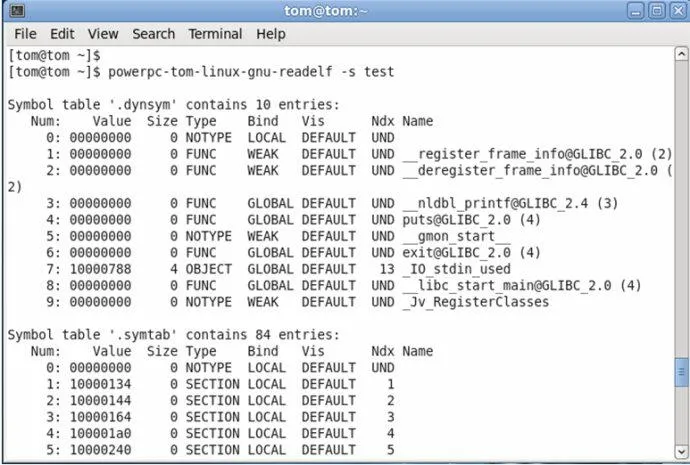Click 'exit@GLIBC_2.0' symbol name

pos(456,253)
